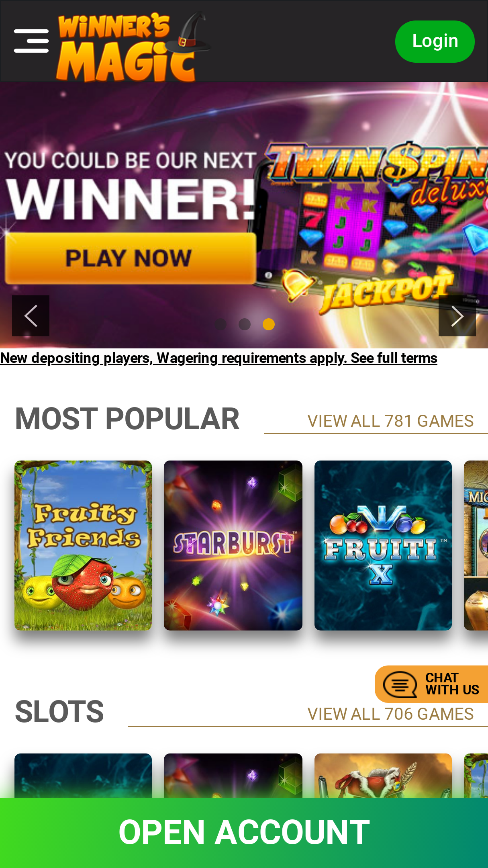Launch the Starburst game in Most Popular
Viewport: 488px width, 868px height.
[233, 545]
